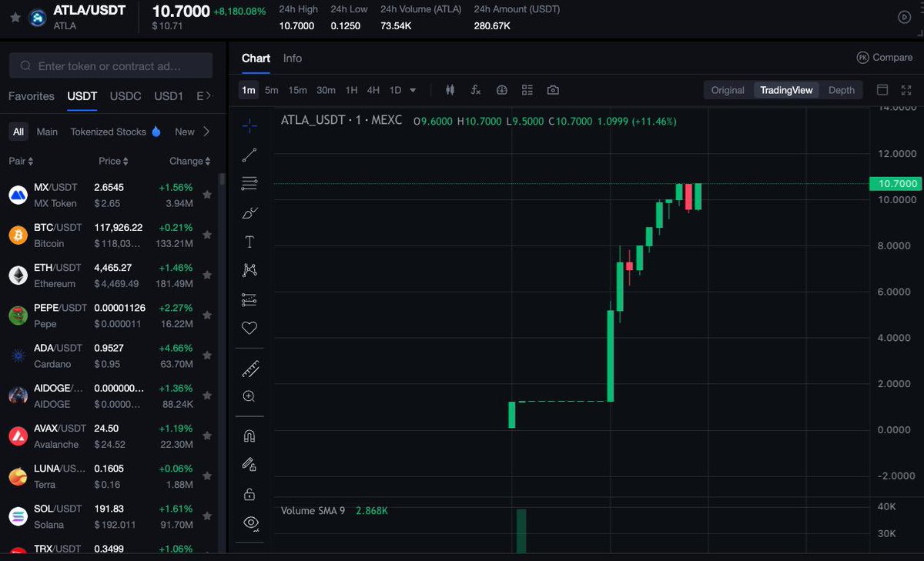Sort the list by Pair column
924x561 pixels.
point(21,161)
